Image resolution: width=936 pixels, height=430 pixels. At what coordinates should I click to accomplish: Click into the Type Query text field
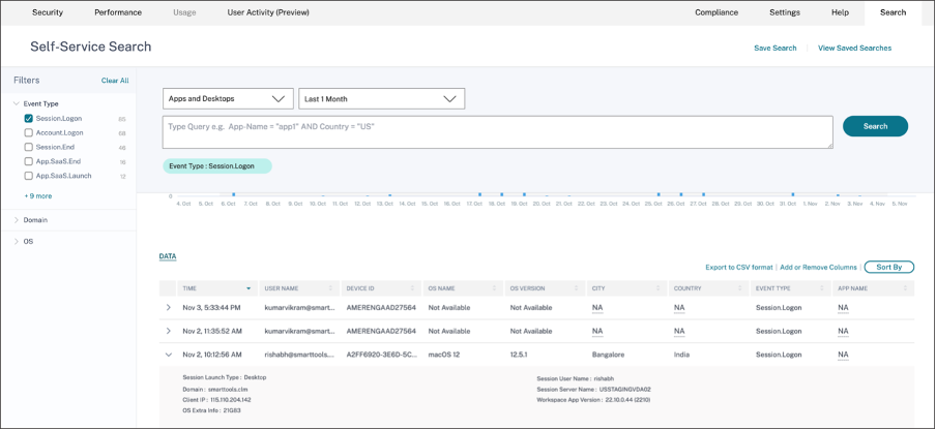(x=497, y=132)
